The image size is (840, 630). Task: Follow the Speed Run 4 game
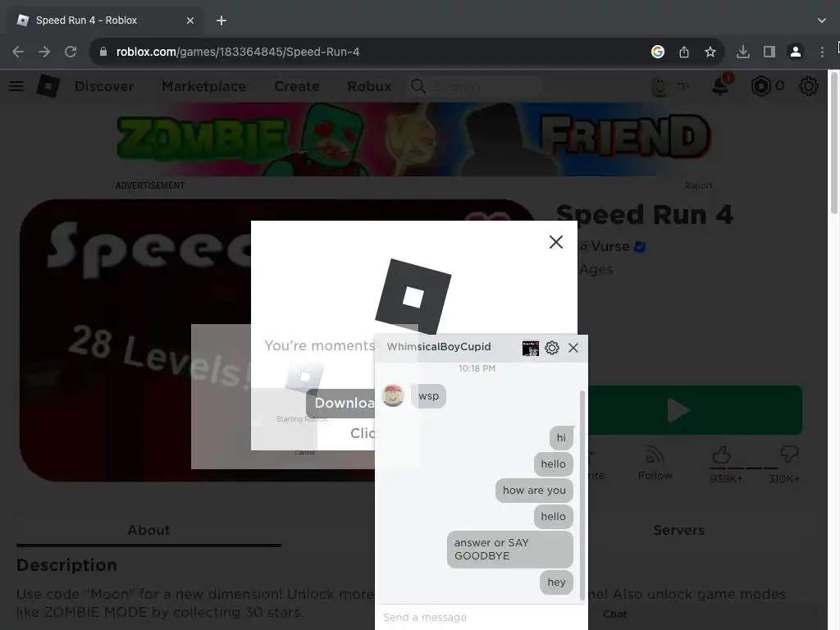(655, 463)
